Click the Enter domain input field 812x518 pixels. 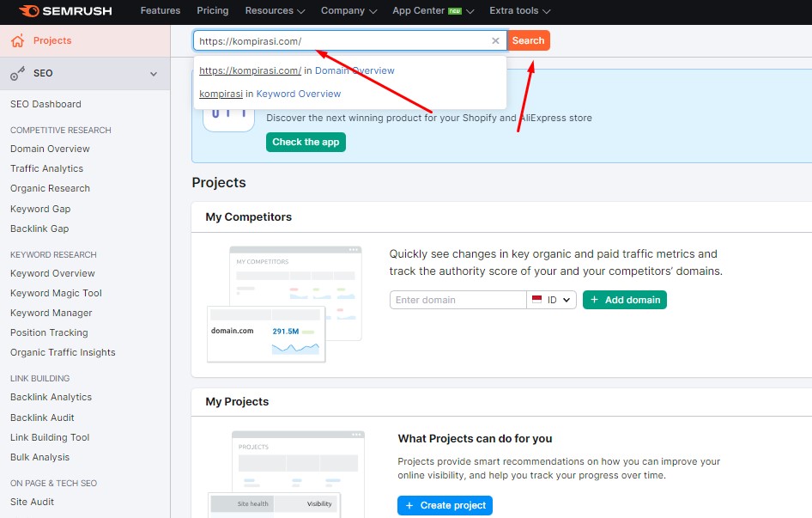point(458,300)
